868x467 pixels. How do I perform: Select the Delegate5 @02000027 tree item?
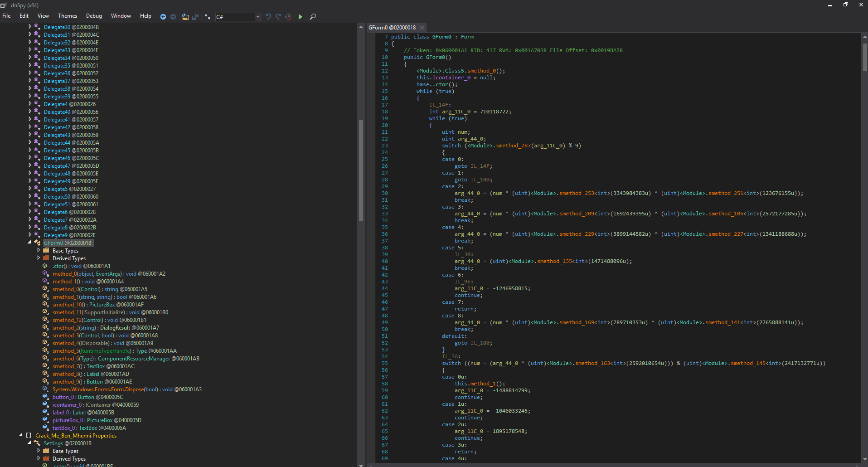coord(69,189)
